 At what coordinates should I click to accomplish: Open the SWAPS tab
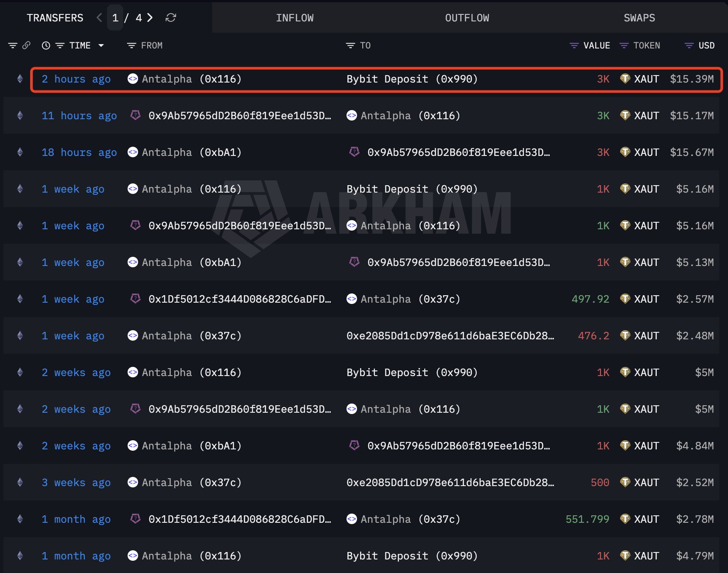pos(639,18)
